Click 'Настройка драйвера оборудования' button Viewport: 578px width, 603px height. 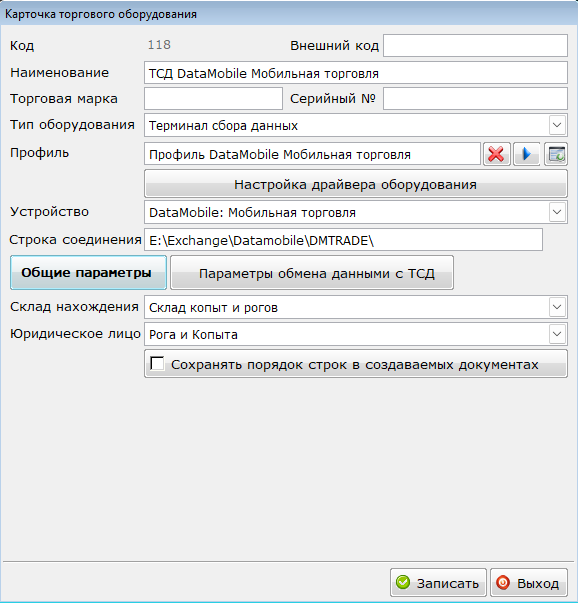(356, 184)
